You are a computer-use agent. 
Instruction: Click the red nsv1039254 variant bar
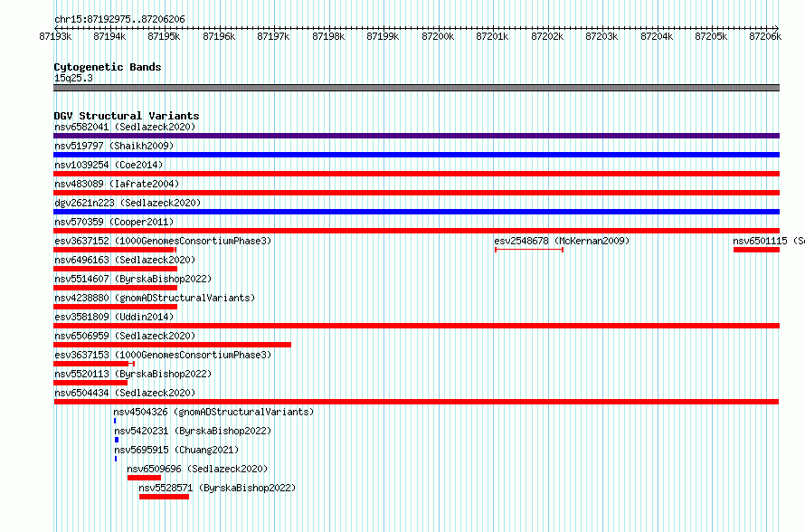tap(416, 174)
